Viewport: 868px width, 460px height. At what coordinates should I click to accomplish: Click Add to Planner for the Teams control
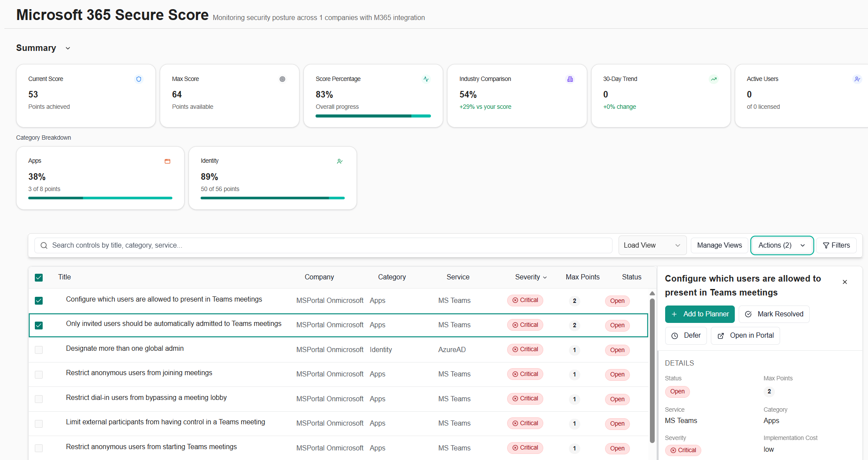(700, 314)
